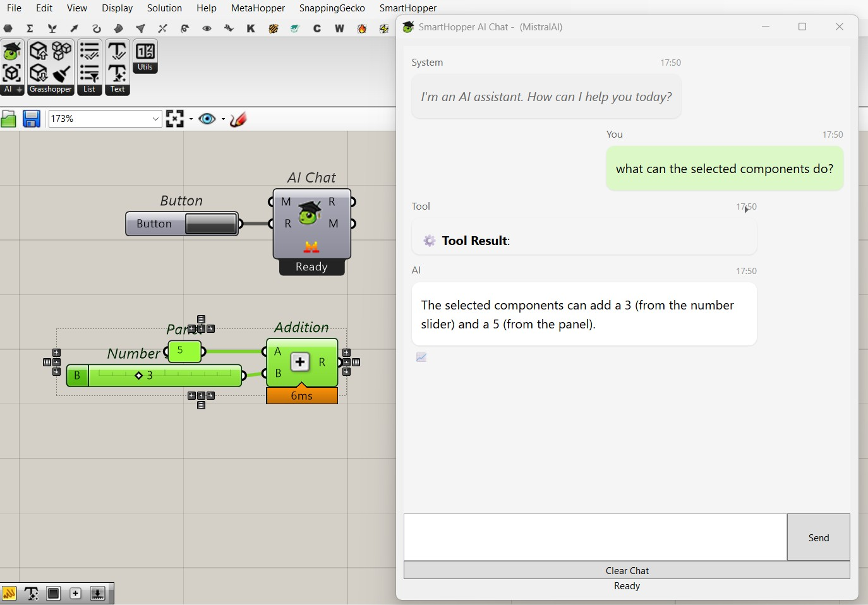Click the Ready label under AI Chat component
This screenshot has height=605, width=868.
(x=311, y=267)
